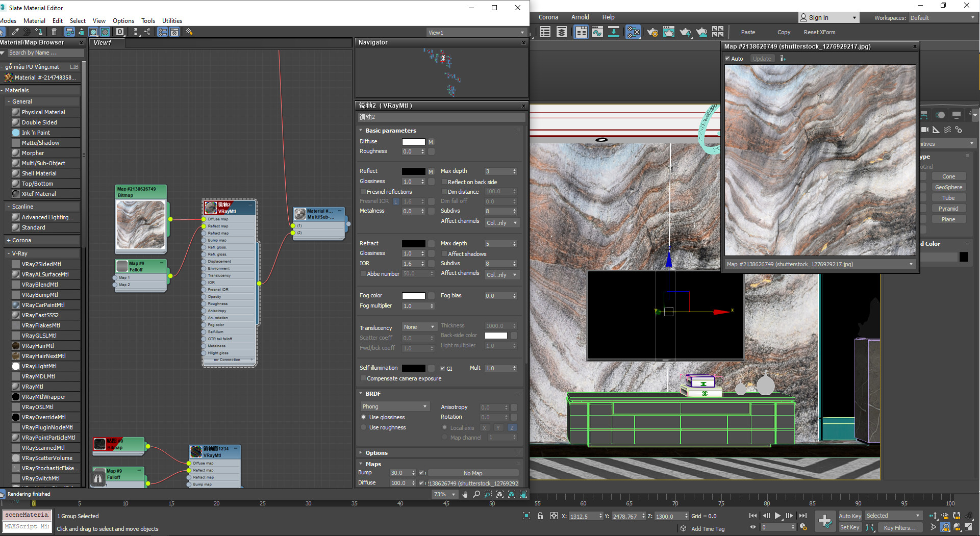
Task: Enable the Fresnel reflections checkbox
Action: [363, 192]
